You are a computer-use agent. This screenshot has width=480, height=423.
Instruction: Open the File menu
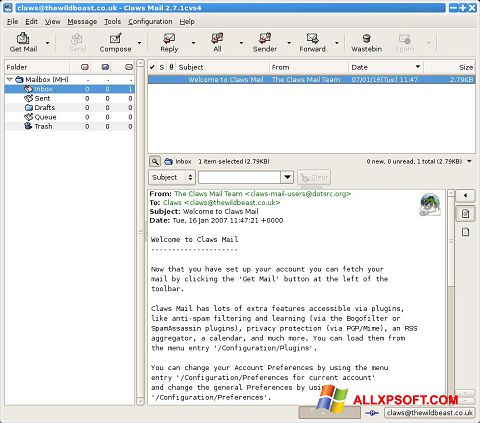[x=12, y=22]
